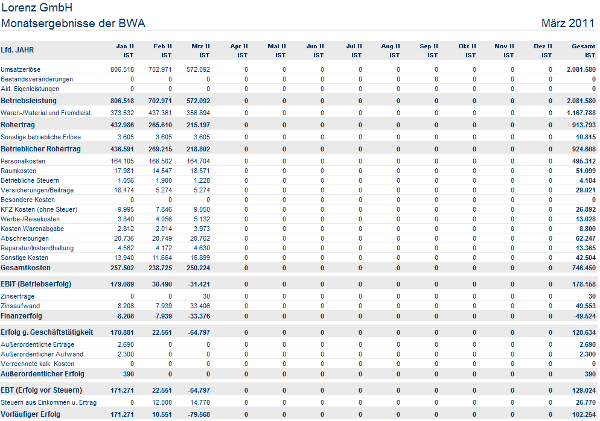Click the 'Lfd. JAHR' header cell
Image resolution: width=600 pixels, height=421 pixels.
coord(17,50)
